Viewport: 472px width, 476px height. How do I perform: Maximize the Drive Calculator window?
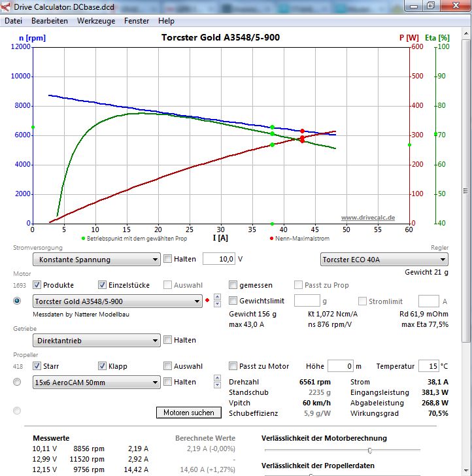[430, 5]
